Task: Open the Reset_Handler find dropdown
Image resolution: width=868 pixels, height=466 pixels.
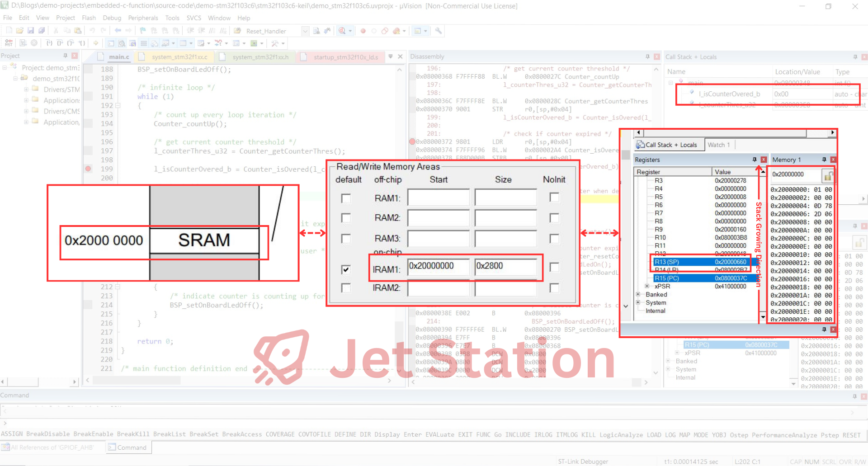Action: [305, 31]
